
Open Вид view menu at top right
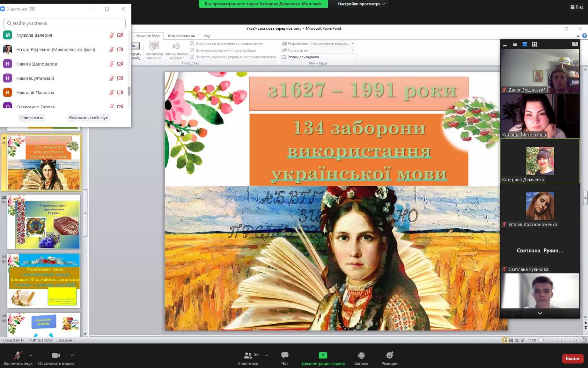pyautogui.click(x=577, y=7)
